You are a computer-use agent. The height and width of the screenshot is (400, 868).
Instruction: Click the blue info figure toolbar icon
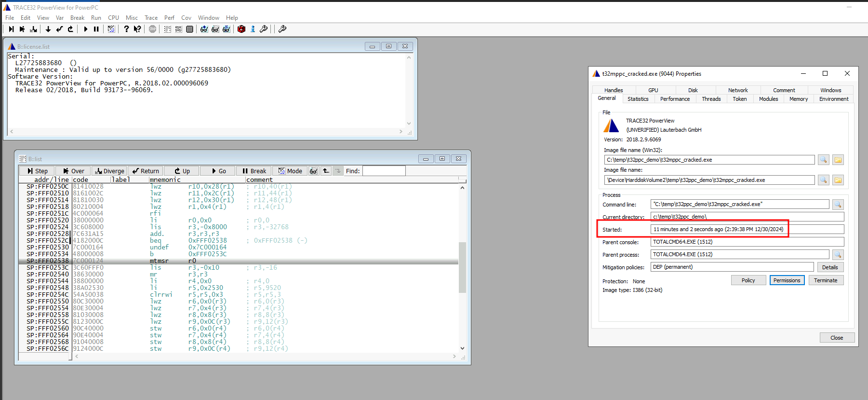tap(253, 29)
